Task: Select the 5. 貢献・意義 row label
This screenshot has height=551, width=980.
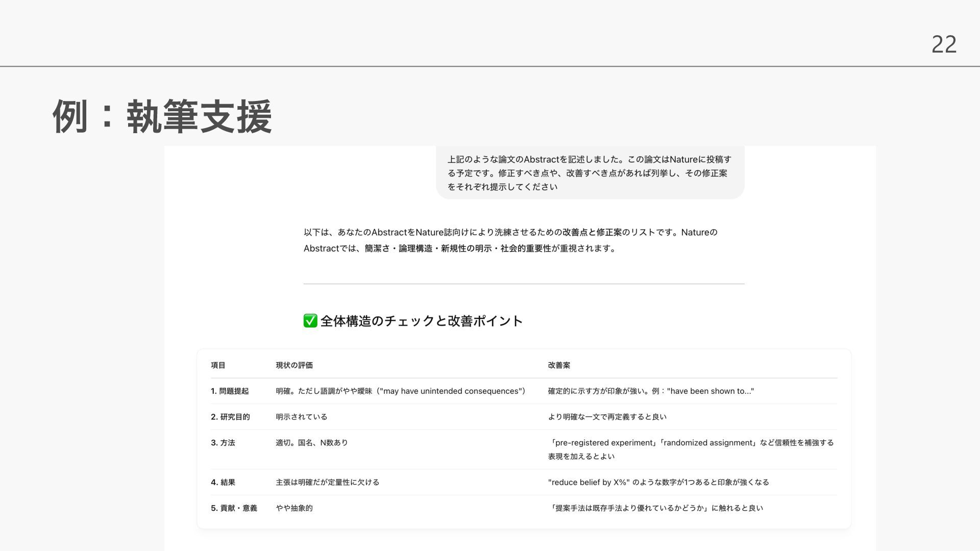Action: tap(234, 508)
